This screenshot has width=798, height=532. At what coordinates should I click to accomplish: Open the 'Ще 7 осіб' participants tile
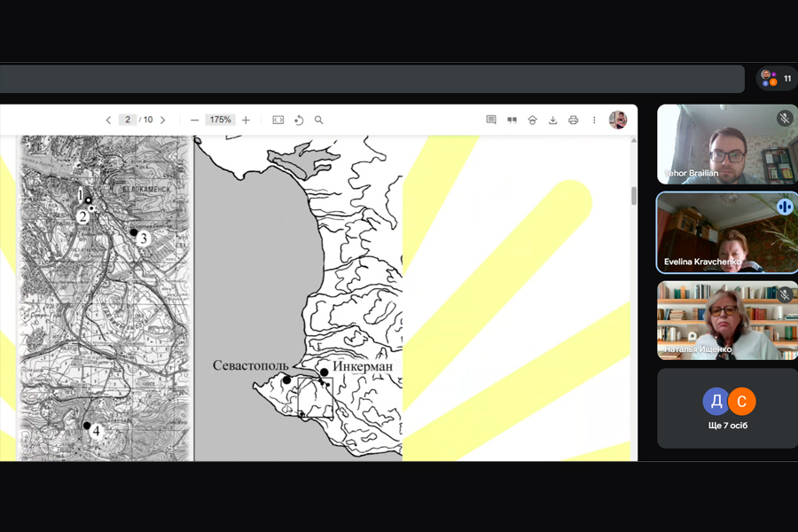click(x=728, y=408)
